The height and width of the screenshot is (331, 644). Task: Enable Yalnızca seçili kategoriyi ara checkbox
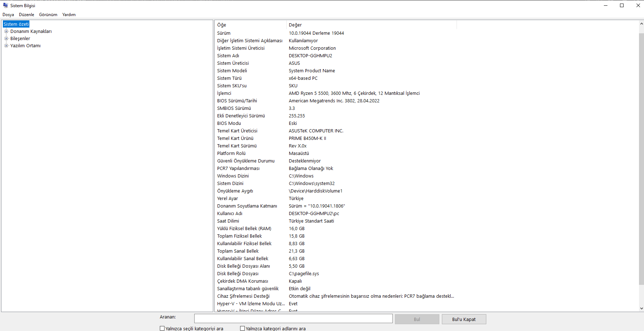pos(162,328)
